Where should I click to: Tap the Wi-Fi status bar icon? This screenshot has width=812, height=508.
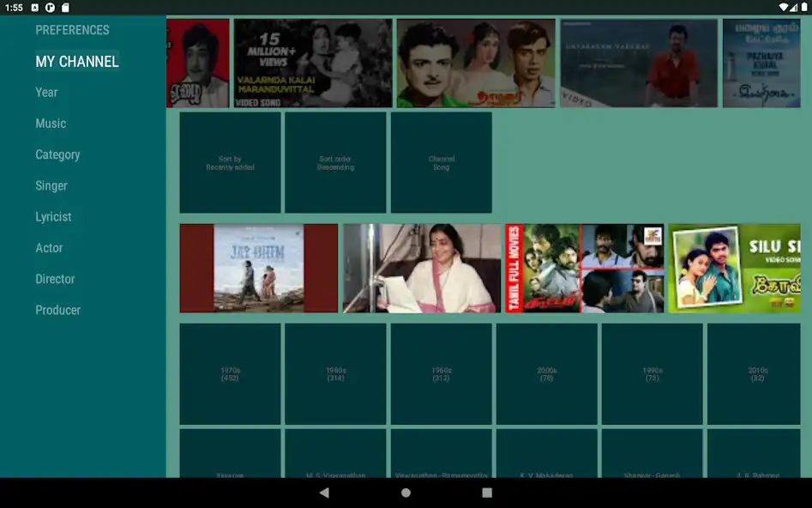(x=784, y=7)
